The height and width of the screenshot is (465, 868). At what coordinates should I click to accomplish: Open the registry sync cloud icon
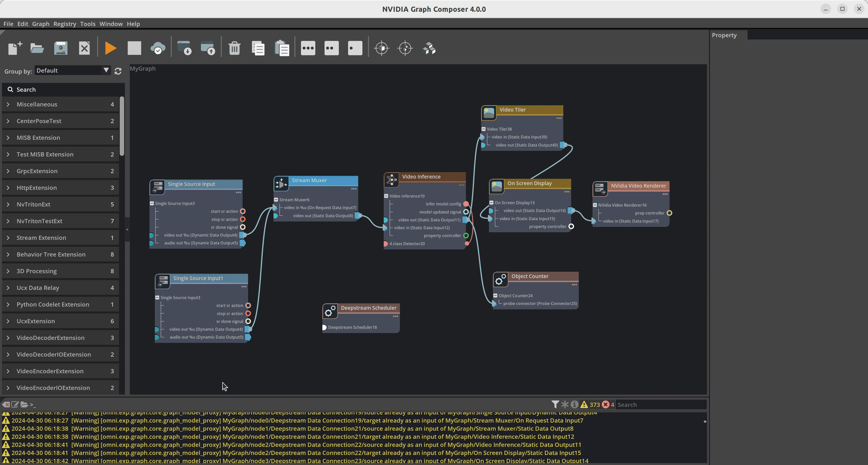[x=158, y=48]
